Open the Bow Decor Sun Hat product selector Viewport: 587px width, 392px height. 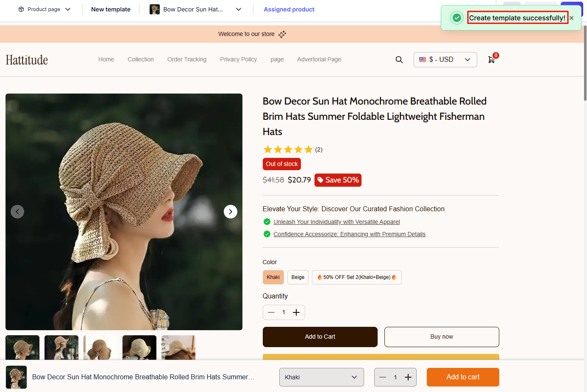[195, 9]
